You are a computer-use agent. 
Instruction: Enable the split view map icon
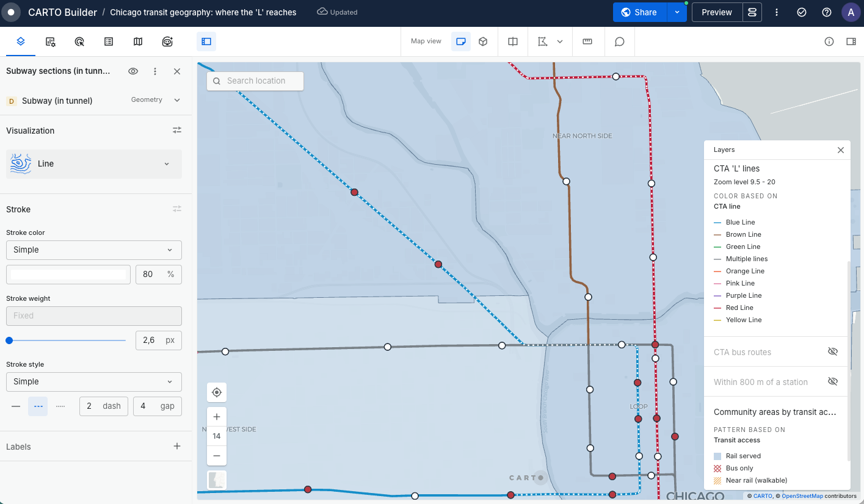[x=513, y=41]
